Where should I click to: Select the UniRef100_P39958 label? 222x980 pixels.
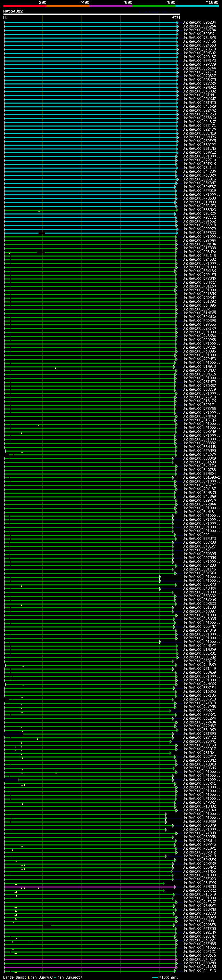(199, 836)
